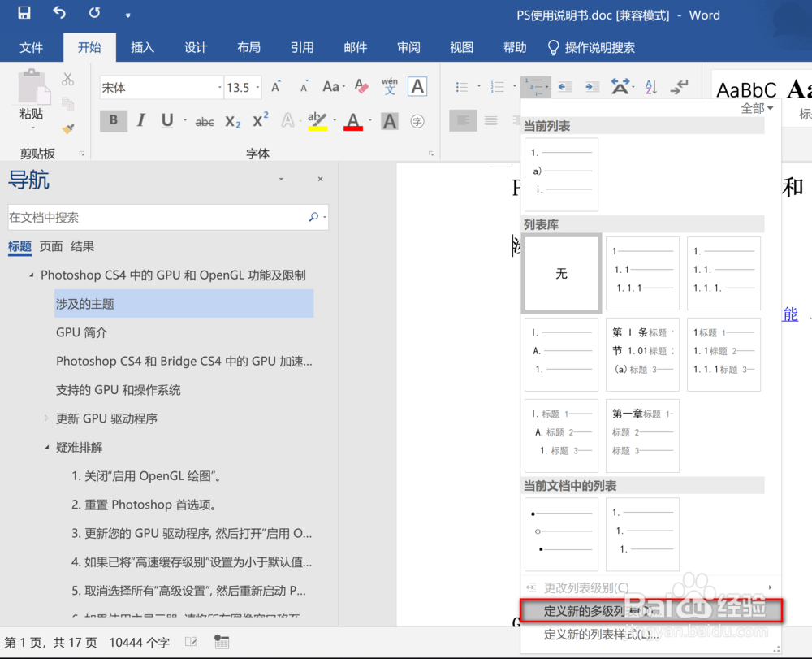Screen dimensions: 812x659
Task: Increase font size with grow icon
Action: point(276,86)
